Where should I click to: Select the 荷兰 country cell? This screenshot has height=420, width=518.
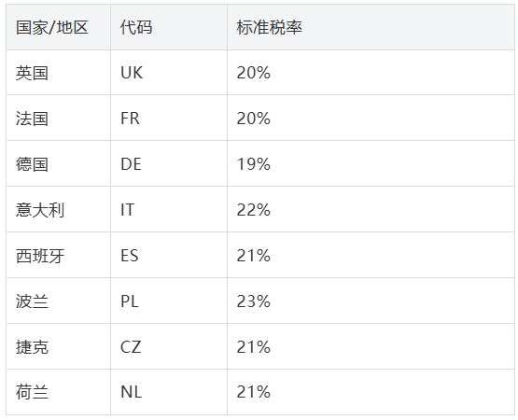click(x=59, y=392)
